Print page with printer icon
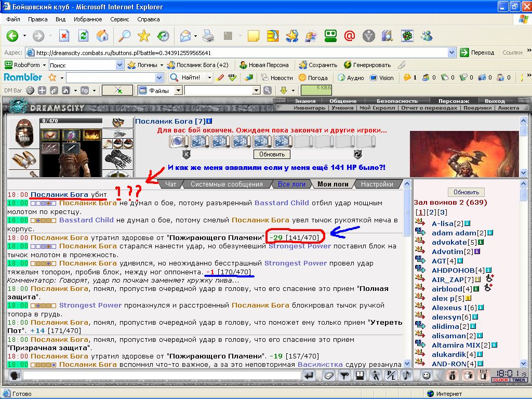This screenshot has height=399, width=532. [208, 36]
